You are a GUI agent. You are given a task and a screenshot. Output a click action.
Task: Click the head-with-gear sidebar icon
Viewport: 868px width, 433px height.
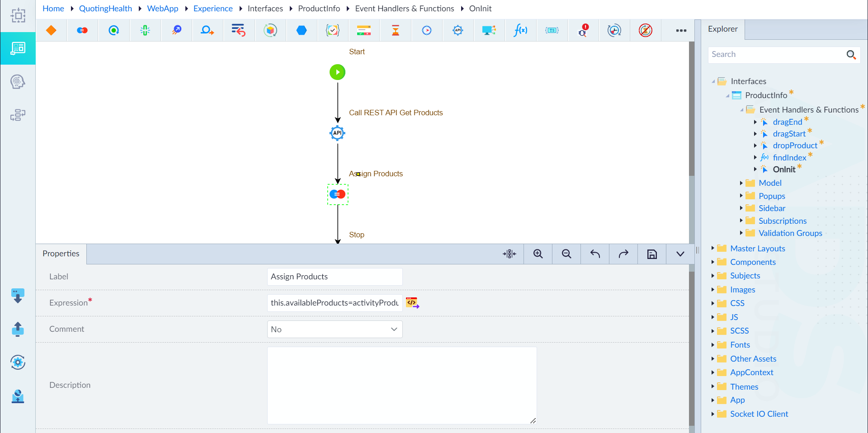[18, 82]
